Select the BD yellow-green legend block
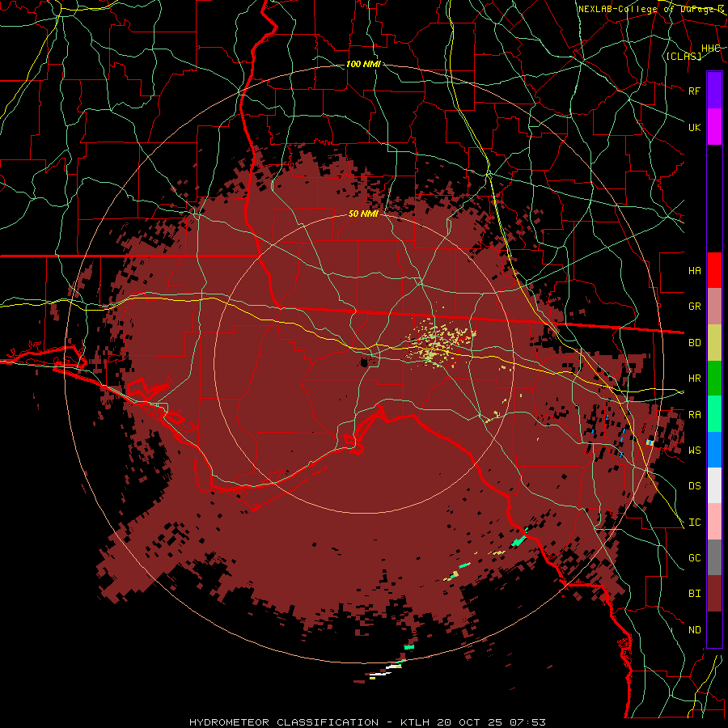728x728 pixels. 714,343
